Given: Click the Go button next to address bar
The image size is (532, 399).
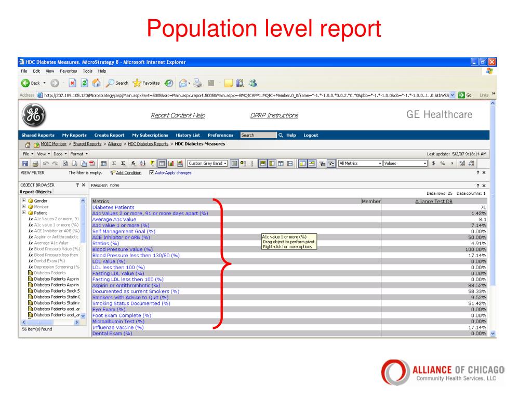Looking at the screenshot, I should coord(464,95).
